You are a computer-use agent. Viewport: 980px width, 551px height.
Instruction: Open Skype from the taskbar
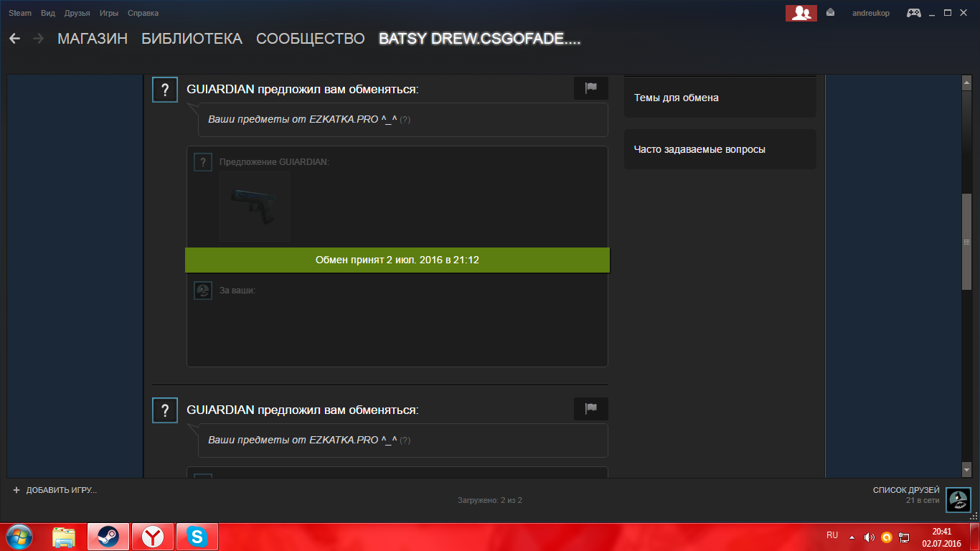click(197, 537)
